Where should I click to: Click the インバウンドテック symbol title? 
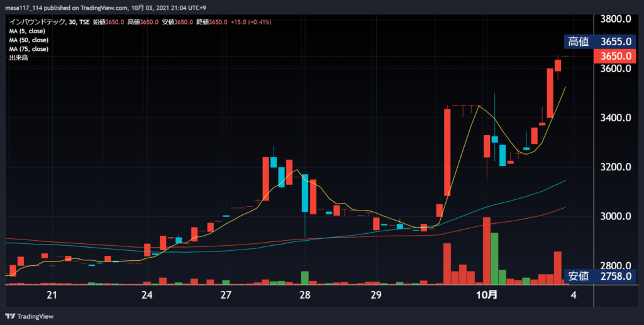pos(37,22)
